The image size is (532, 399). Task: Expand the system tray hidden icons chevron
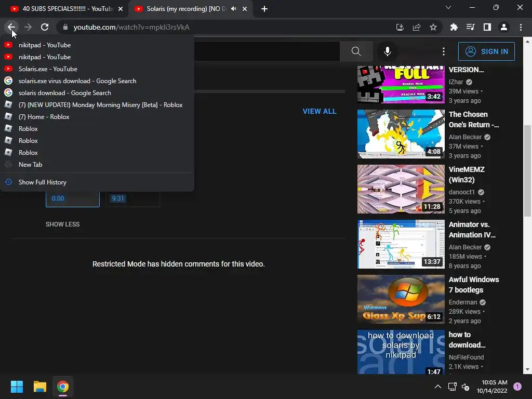(x=438, y=387)
